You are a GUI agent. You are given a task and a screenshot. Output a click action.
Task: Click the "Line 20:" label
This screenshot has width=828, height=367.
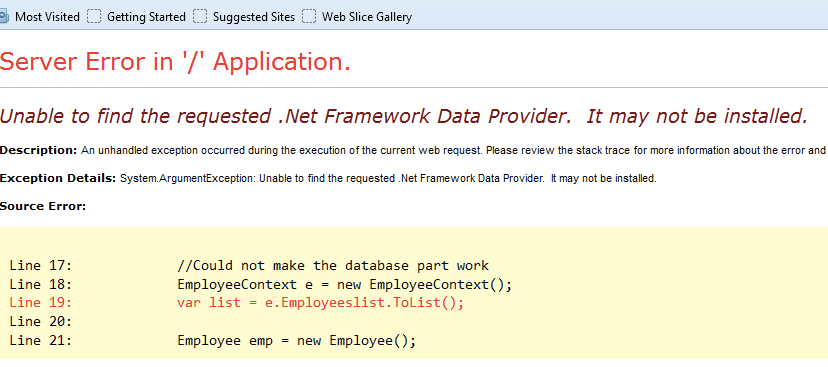pos(41,322)
